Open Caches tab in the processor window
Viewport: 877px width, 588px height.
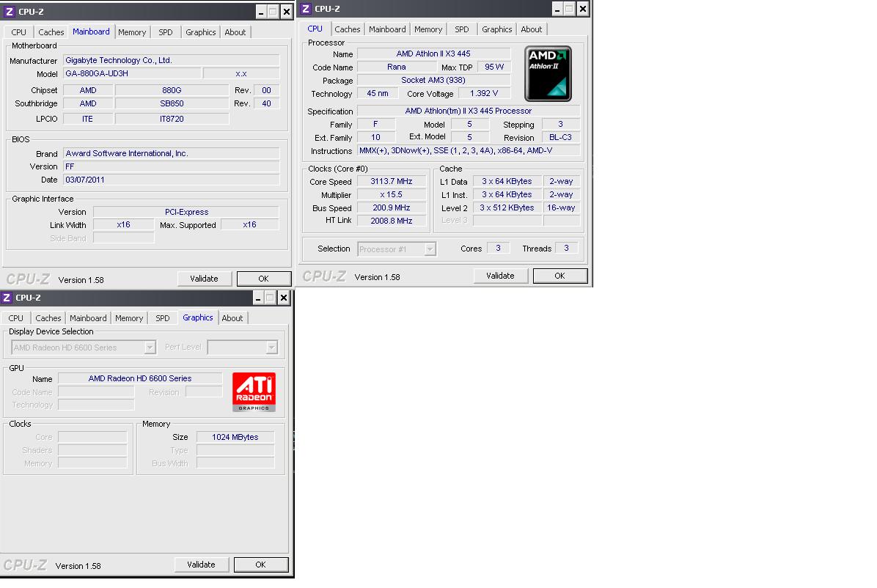coord(348,29)
